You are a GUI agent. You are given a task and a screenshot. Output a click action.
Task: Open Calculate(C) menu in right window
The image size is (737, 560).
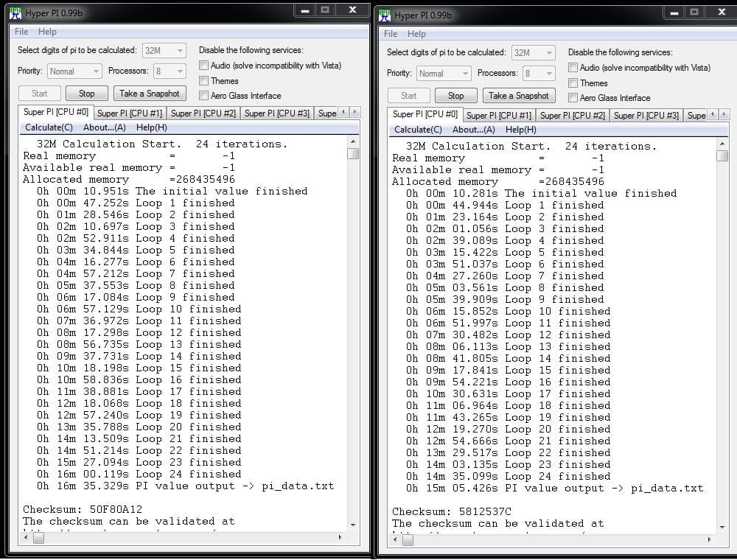coord(418,130)
